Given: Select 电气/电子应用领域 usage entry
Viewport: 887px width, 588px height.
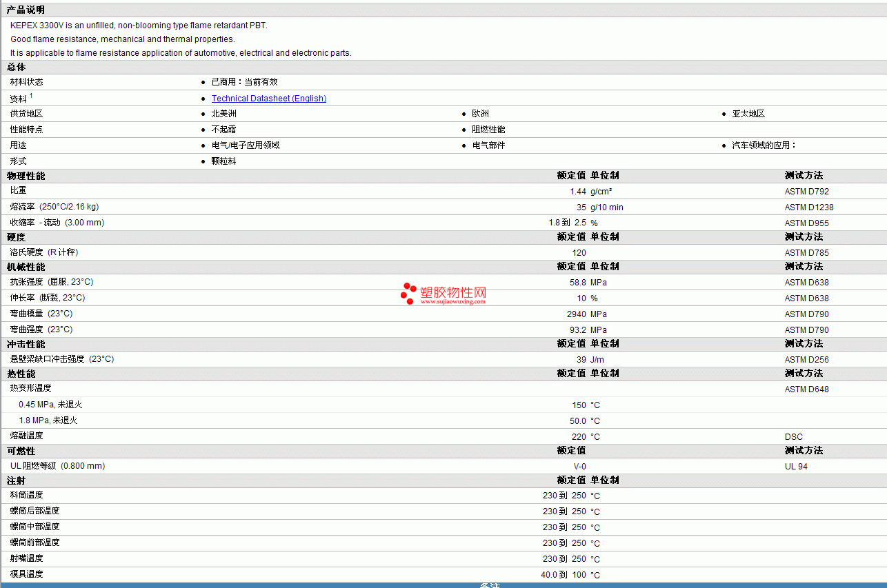Looking at the screenshot, I should click(246, 145).
